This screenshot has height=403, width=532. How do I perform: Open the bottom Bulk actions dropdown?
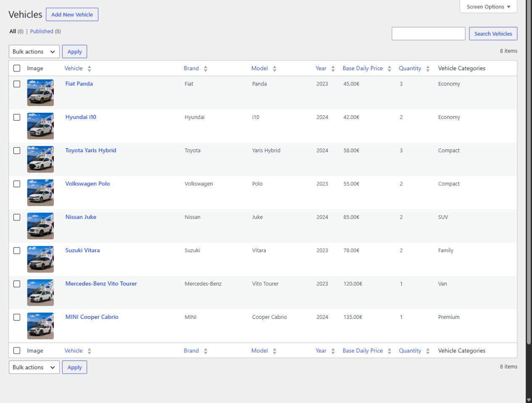tap(34, 367)
